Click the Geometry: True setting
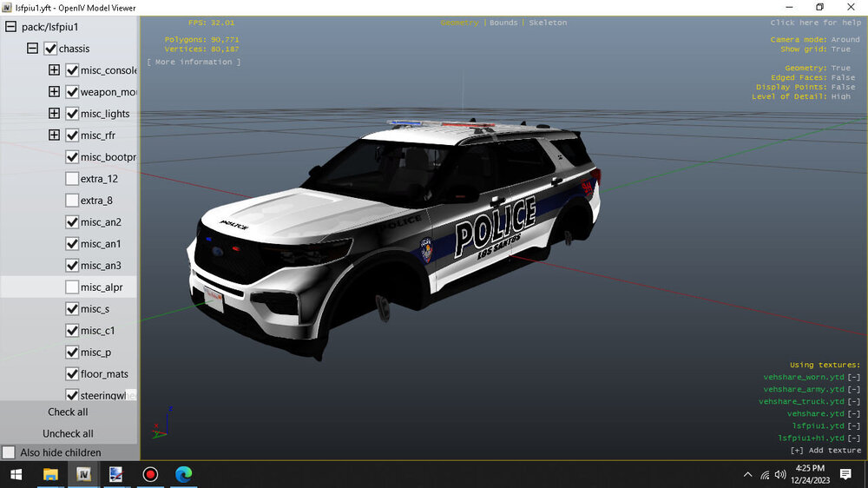The width and height of the screenshot is (868, 488). click(818, 68)
